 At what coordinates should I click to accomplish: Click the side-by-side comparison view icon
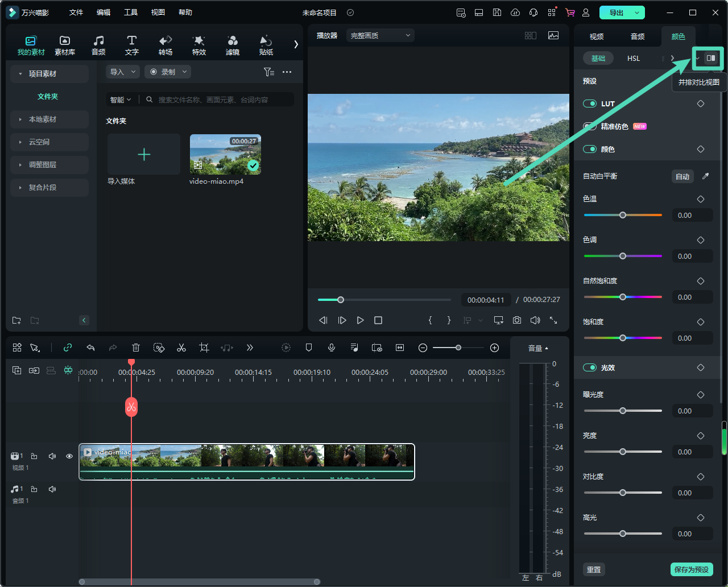pos(711,58)
